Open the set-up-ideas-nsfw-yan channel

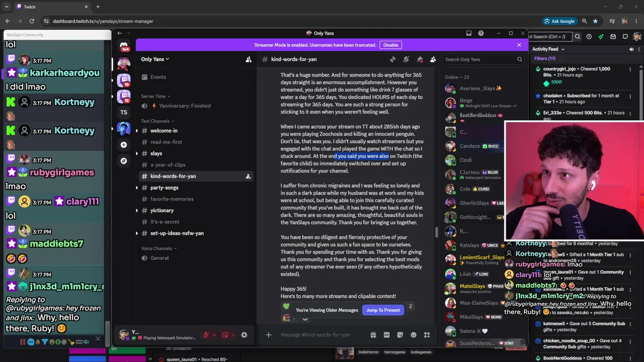tap(195, 233)
